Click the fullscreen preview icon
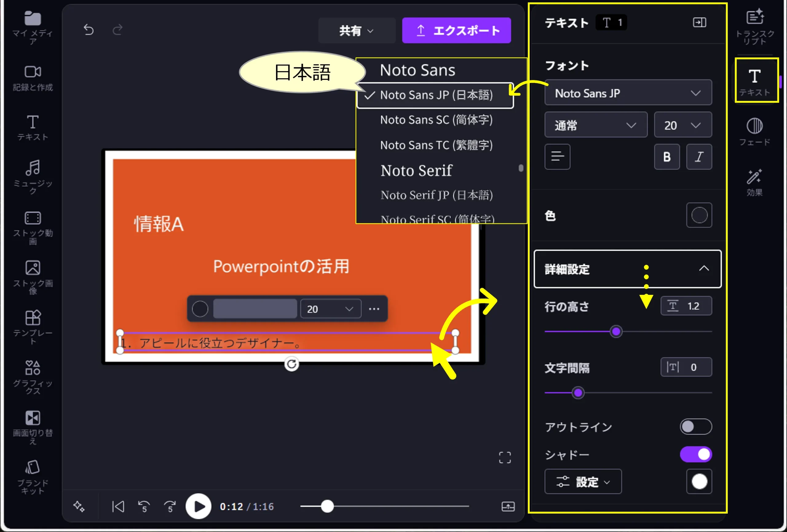The height and width of the screenshot is (532, 787). point(504,458)
